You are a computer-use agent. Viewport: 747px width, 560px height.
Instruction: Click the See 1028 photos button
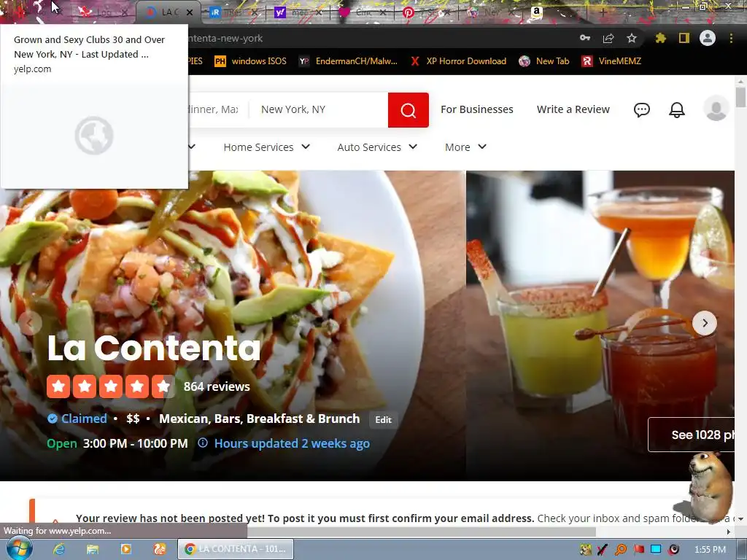[692, 435]
